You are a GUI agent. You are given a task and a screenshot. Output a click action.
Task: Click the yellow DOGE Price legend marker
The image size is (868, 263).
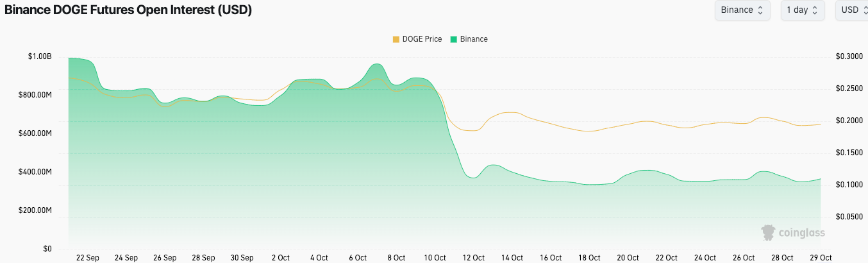coord(396,39)
